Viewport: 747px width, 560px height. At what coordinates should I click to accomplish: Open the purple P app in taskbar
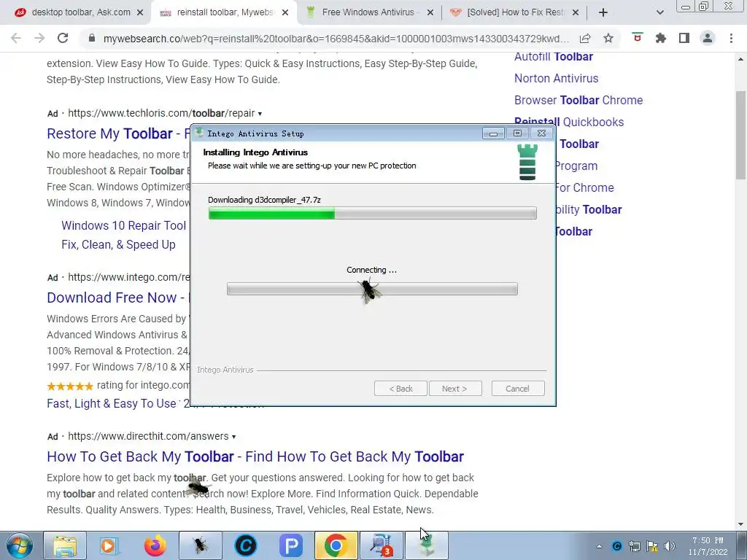click(x=290, y=545)
